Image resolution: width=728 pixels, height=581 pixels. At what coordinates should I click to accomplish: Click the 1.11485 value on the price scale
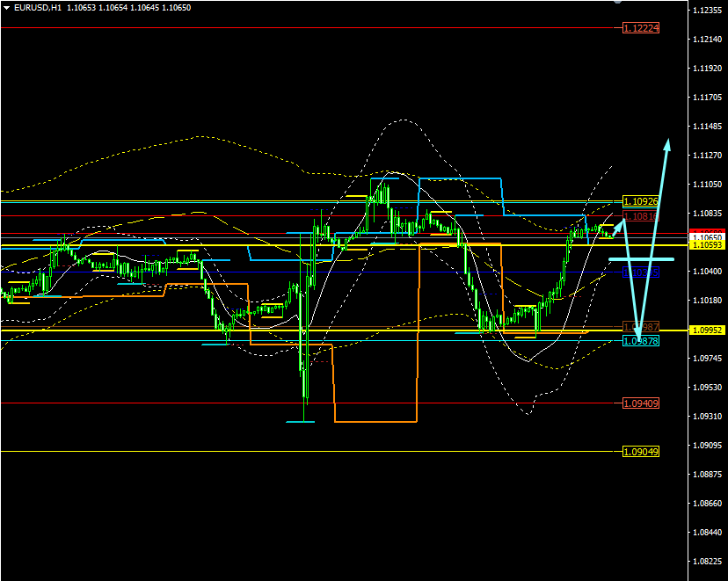point(708,127)
